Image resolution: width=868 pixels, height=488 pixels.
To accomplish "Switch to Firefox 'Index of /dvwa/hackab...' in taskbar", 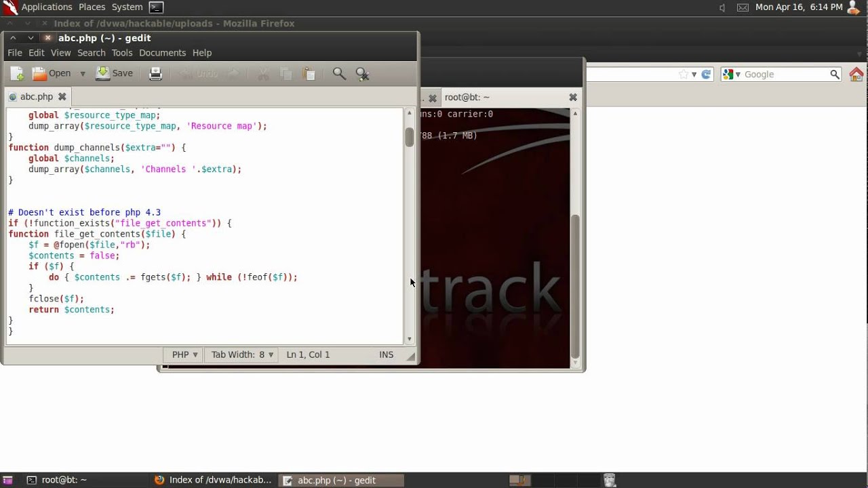I will (213, 480).
